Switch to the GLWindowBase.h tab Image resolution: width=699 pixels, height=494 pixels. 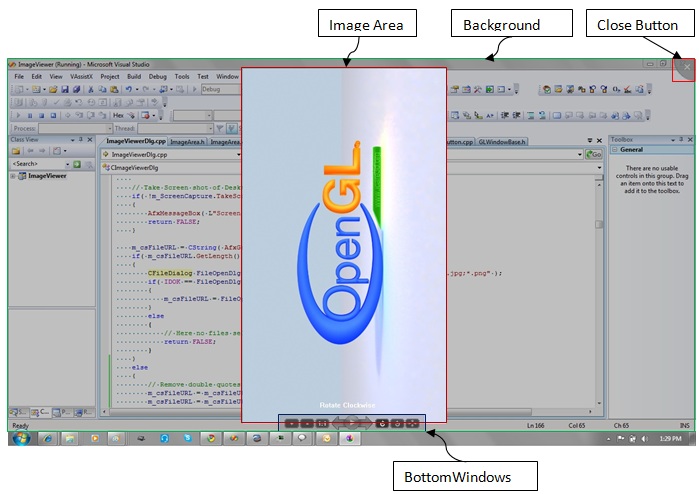pyautogui.click(x=502, y=142)
